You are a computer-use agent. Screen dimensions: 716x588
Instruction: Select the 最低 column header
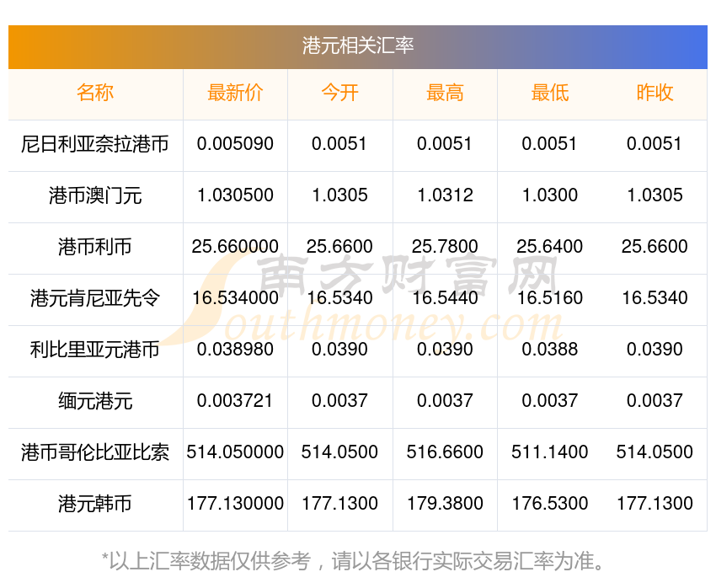pyautogui.click(x=550, y=93)
